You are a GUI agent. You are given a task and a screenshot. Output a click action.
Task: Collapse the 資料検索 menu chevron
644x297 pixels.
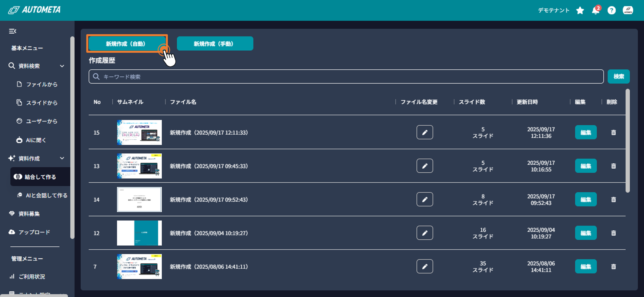pos(62,66)
